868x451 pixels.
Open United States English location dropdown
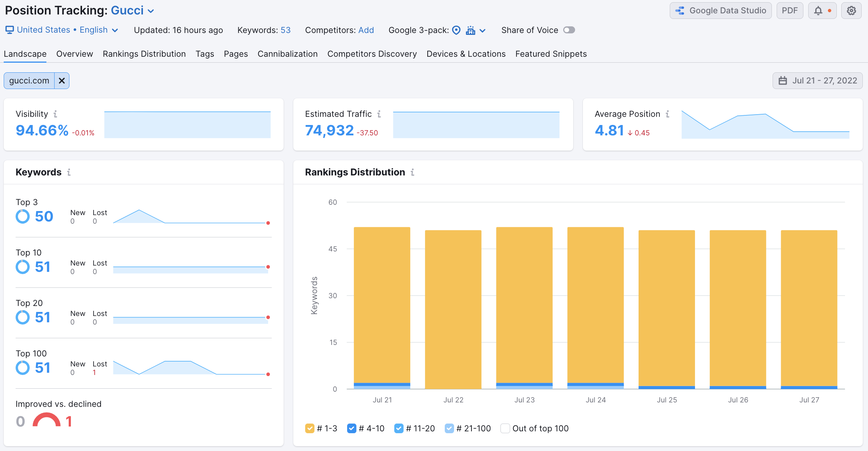coord(62,30)
